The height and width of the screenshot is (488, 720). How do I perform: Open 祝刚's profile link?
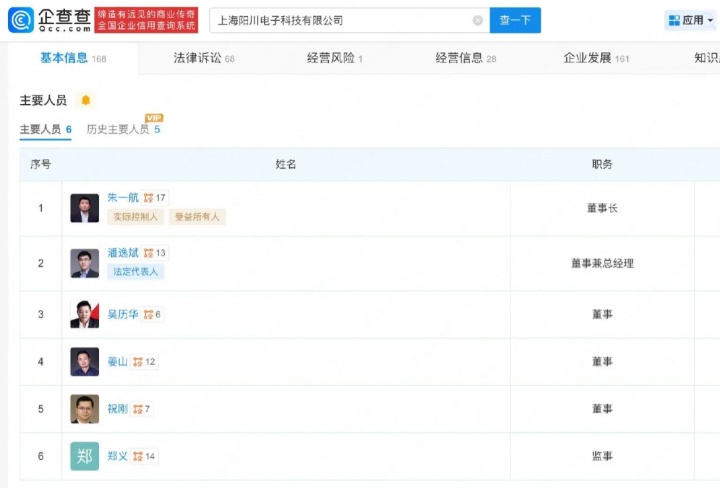(117, 409)
